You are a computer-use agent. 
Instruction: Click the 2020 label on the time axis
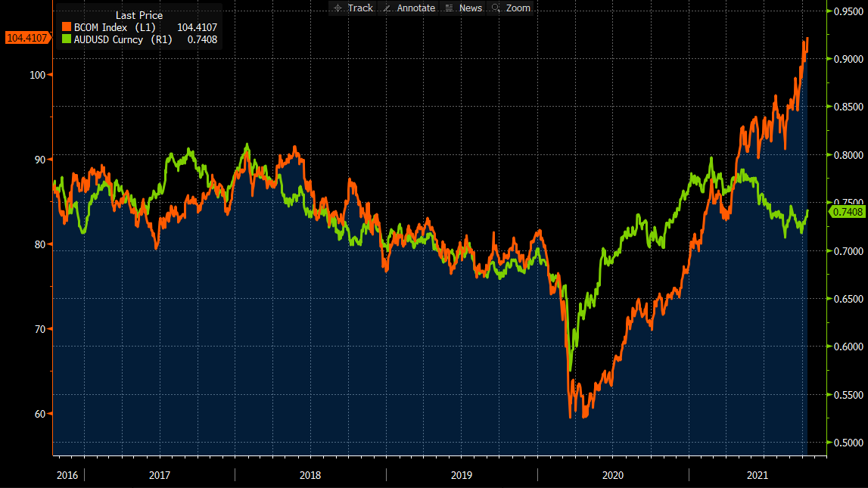coord(612,475)
